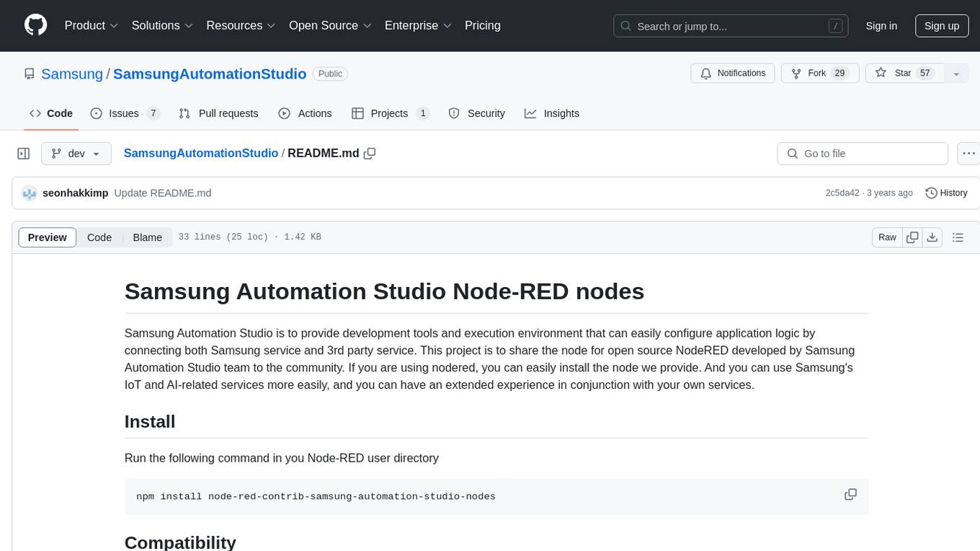Open the Raw file view
The image size is (980, 551).
point(887,237)
